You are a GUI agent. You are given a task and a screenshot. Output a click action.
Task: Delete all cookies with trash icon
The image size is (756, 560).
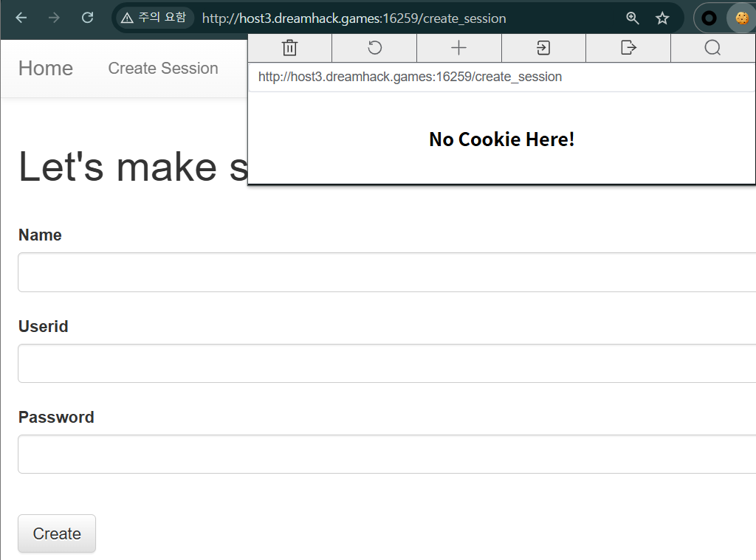(x=289, y=48)
